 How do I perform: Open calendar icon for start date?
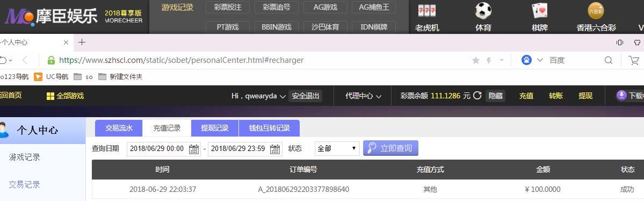pyautogui.click(x=194, y=149)
